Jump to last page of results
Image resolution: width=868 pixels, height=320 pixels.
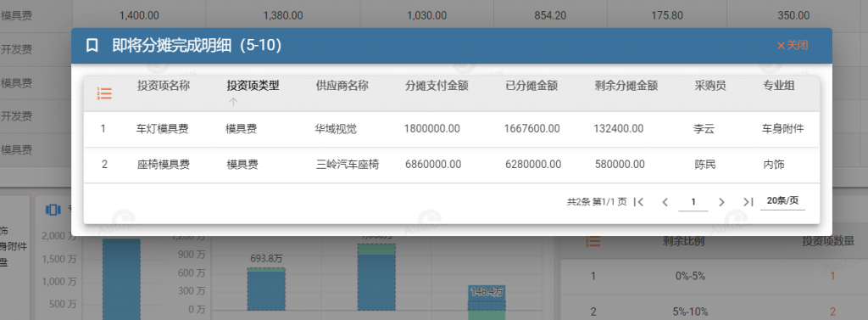(x=748, y=202)
